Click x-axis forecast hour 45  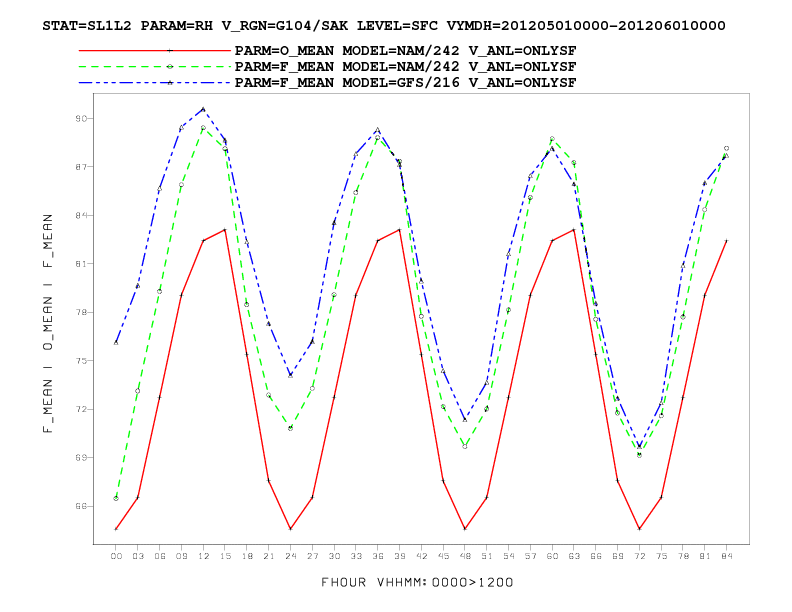click(x=443, y=556)
